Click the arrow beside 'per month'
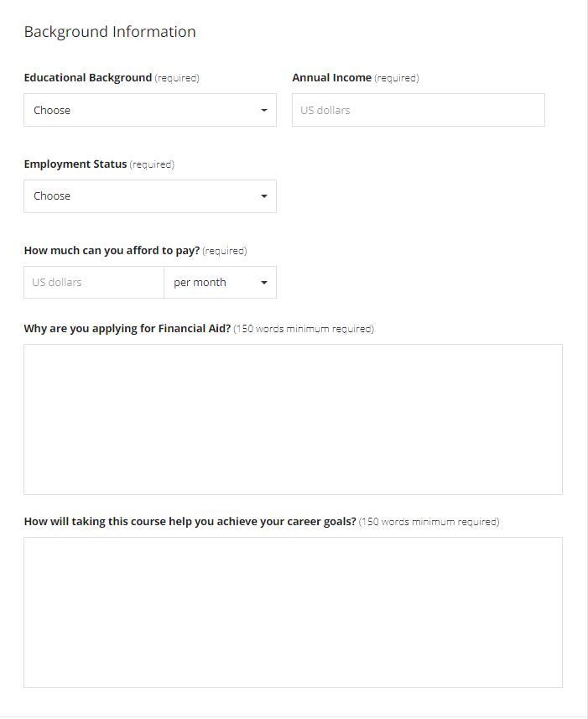Screen dimensions: 588x719 pyautogui.click(x=263, y=283)
